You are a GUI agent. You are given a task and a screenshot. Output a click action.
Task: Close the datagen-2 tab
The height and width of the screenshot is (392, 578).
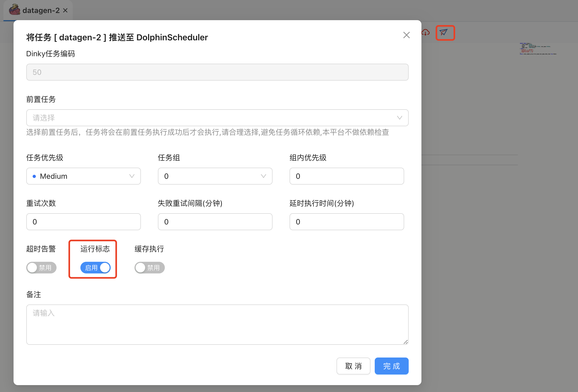point(65,10)
